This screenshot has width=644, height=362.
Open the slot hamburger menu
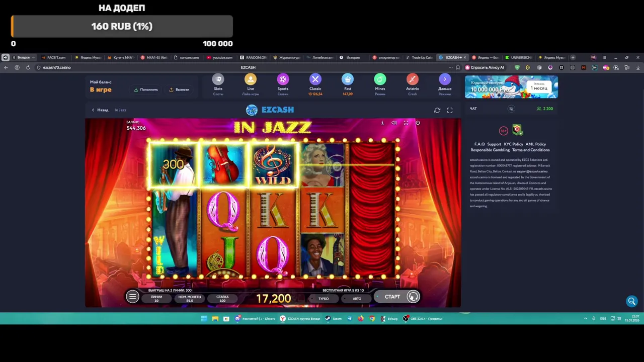tap(132, 297)
